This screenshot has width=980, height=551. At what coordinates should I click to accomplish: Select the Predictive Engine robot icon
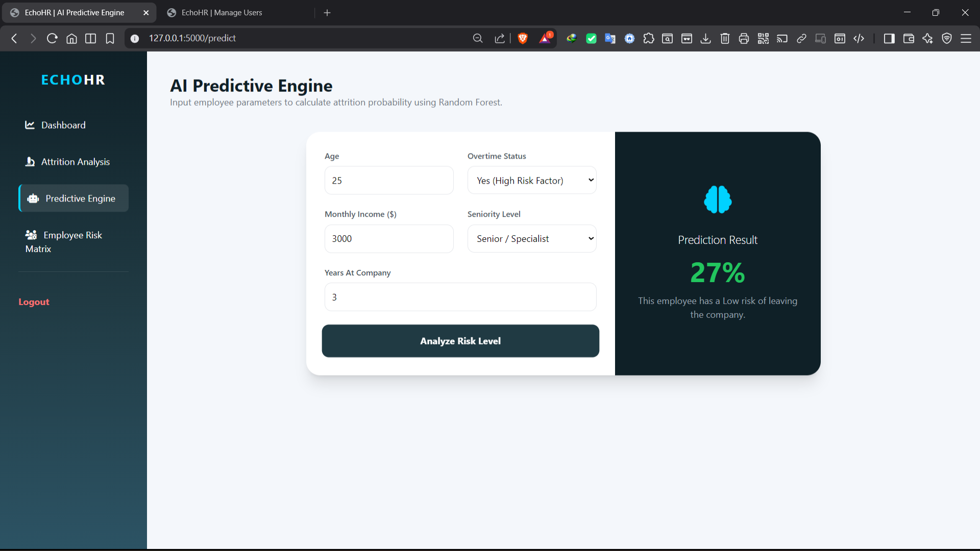point(33,198)
